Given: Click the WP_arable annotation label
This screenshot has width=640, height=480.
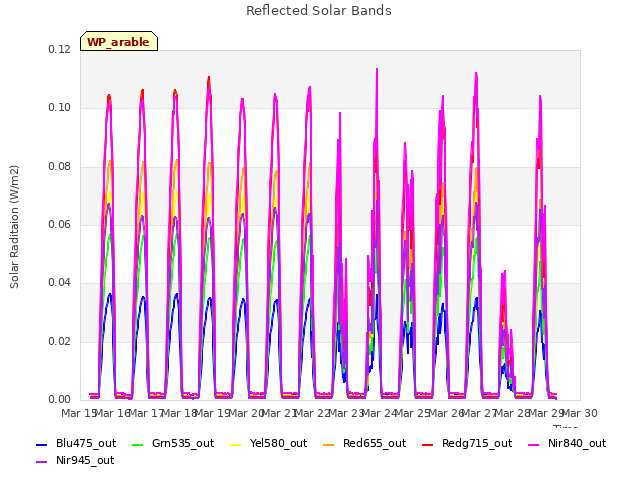Looking at the screenshot, I should (119, 42).
